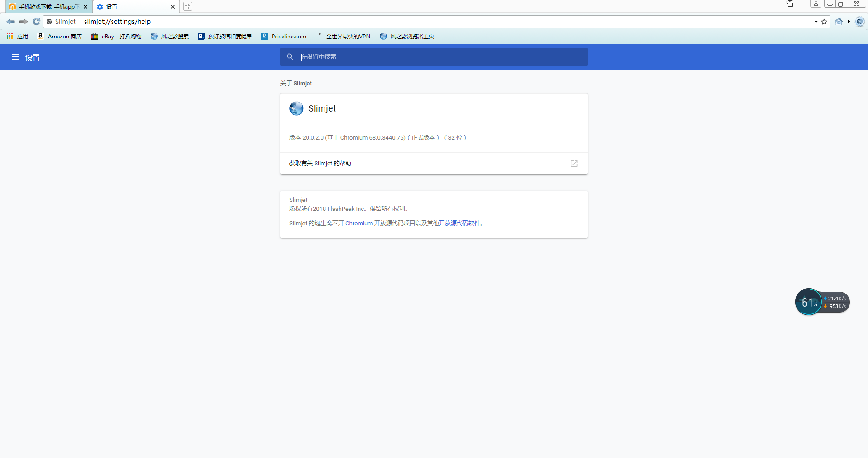The width and height of the screenshot is (868, 458).
Task: Click the user profile icon in title bar
Action: point(816,4)
